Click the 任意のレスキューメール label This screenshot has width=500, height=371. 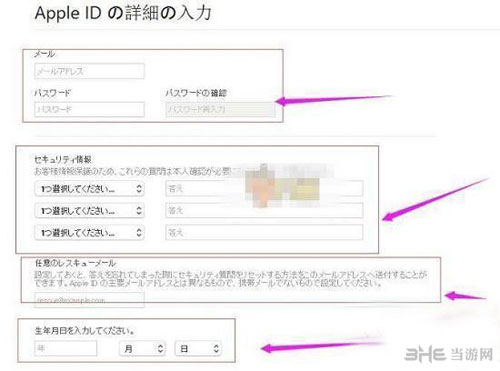pyautogui.click(x=75, y=263)
